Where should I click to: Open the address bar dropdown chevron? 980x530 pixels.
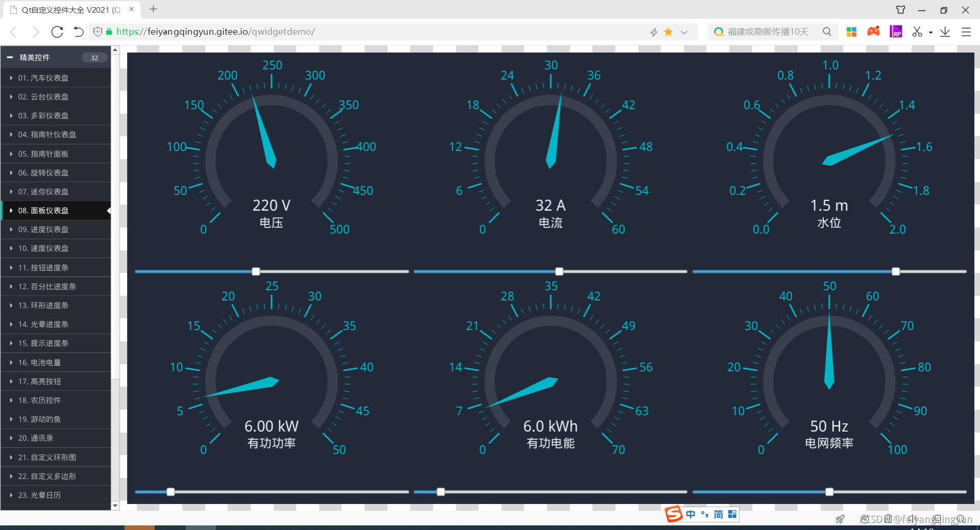(684, 32)
